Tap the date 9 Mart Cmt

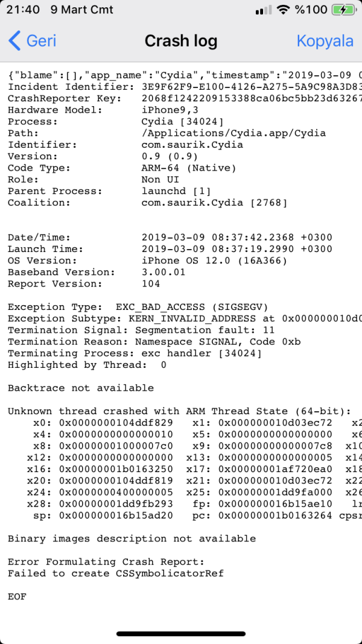click(82, 10)
